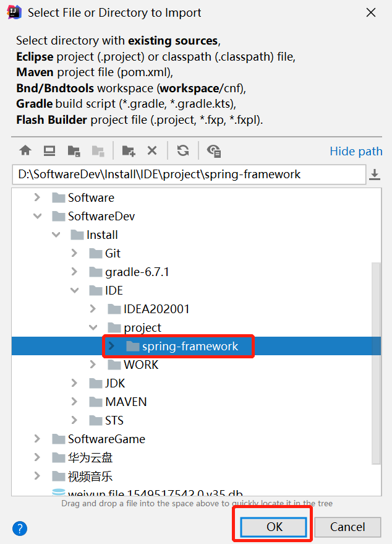This screenshot has height=544, width=392.
Task: Jump to the project directory icon
Action: (x=74, y=151)
